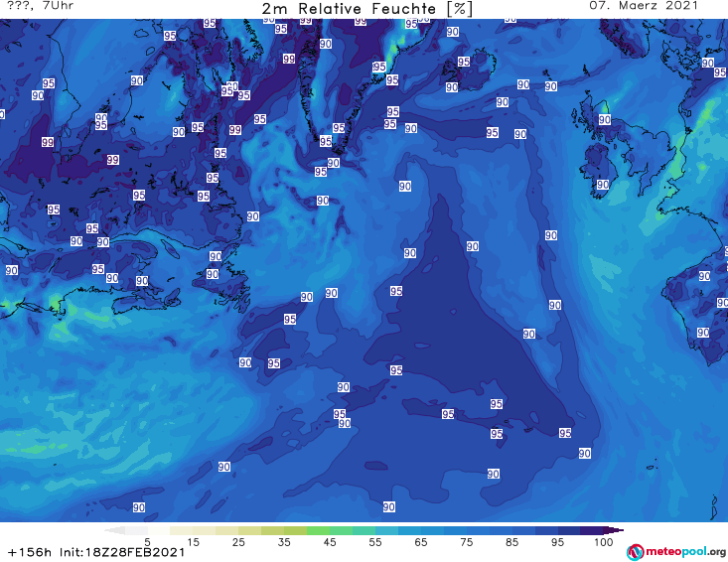Pick the dark purple arrow tip of colour bar
Viewport: 728px width, 562px height.
[614, 530]
